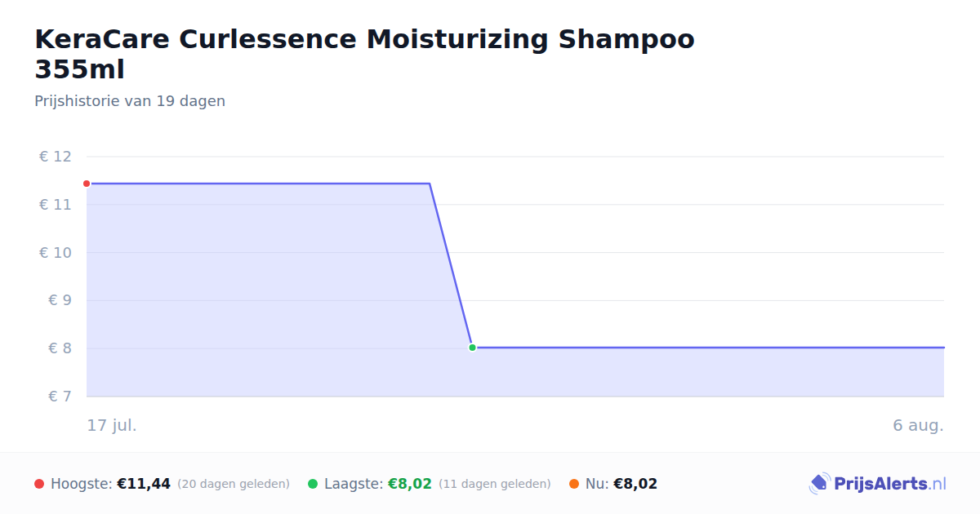Click the € 10 axis label

pyautogui.click(x=56, y=253)
